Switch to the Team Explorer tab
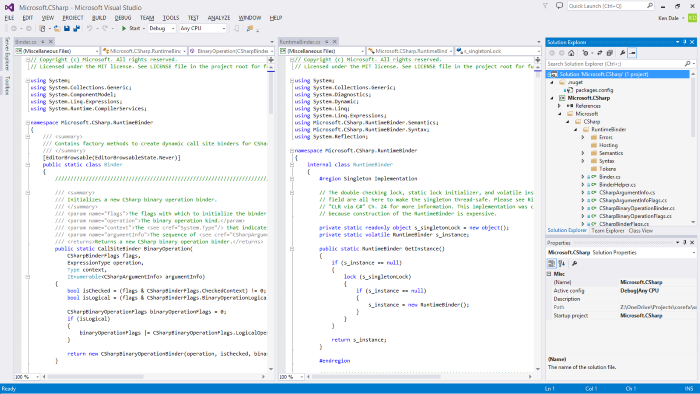Image resolution: width=700 pixels, height=394 pixels. [608, 231]
